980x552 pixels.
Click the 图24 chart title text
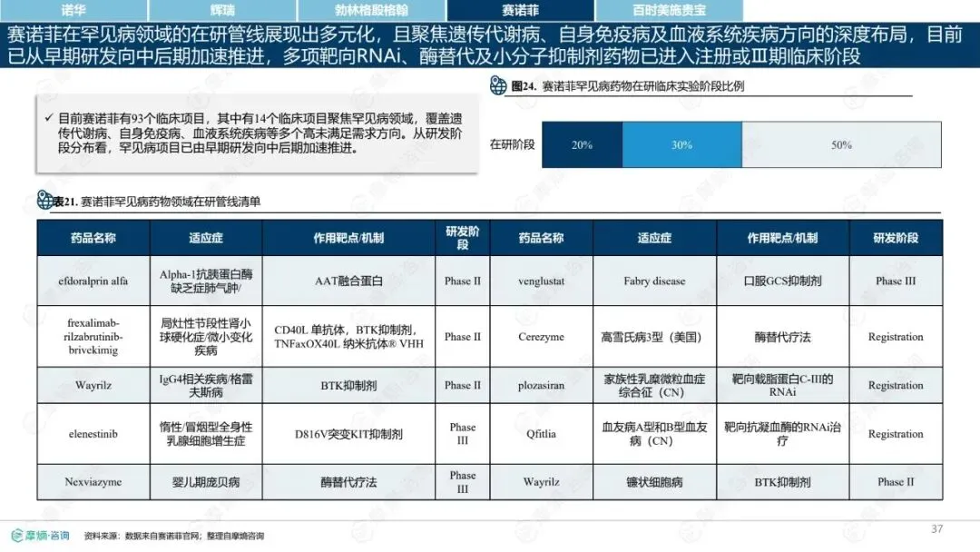pyautogui.click(x=628, y=86)
